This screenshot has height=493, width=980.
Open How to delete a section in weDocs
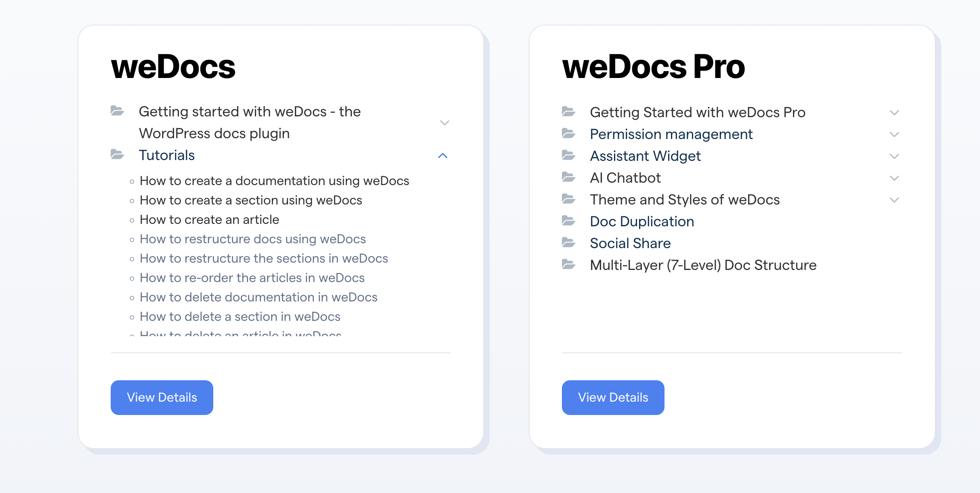click(x=240, y=316)
